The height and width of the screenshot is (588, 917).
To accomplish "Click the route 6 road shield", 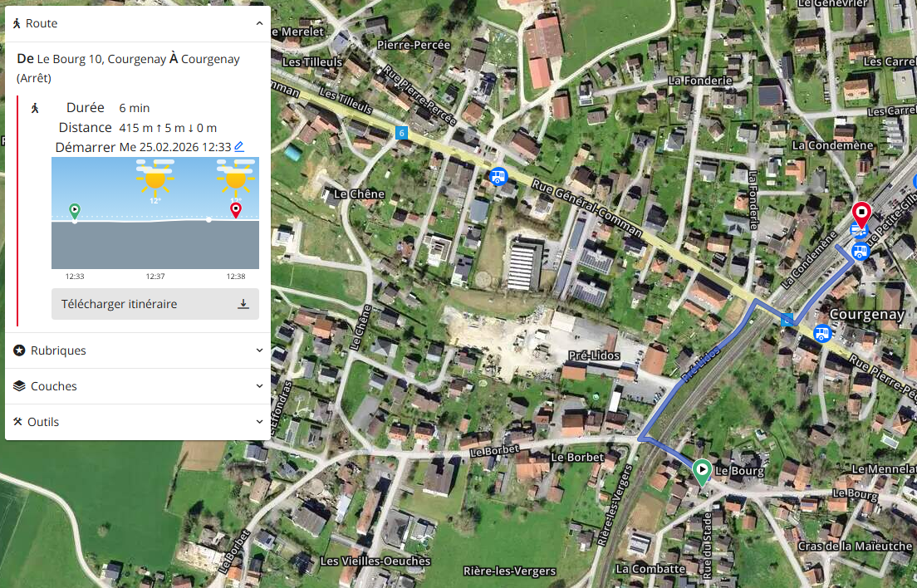I will click(402, 133).
